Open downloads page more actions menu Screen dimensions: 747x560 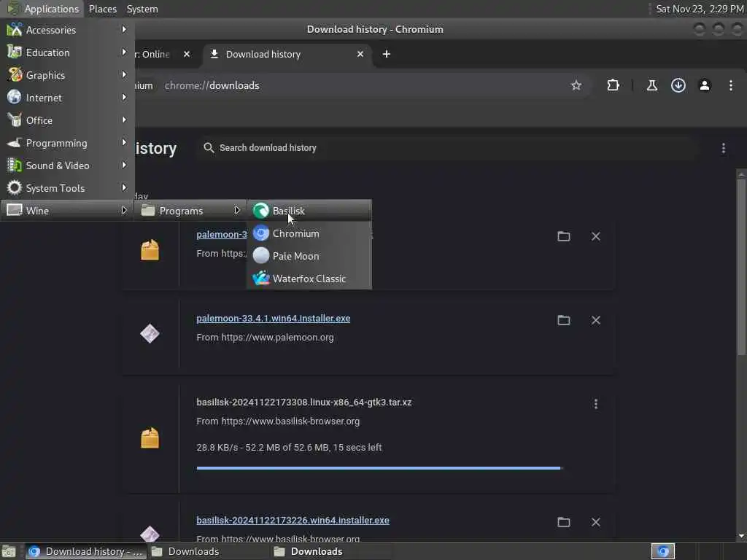723,148
